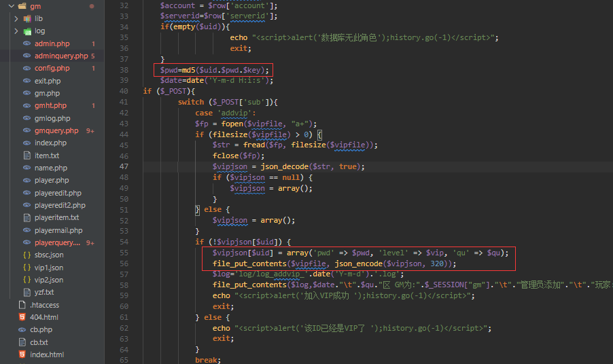The width and height of the screenshot is (613, 364).
Task: Open .htaccess file
Action: 45,305
